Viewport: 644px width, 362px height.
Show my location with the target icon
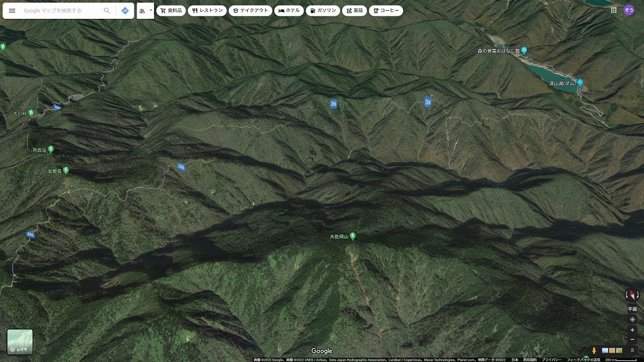click(x=632, y=319)
